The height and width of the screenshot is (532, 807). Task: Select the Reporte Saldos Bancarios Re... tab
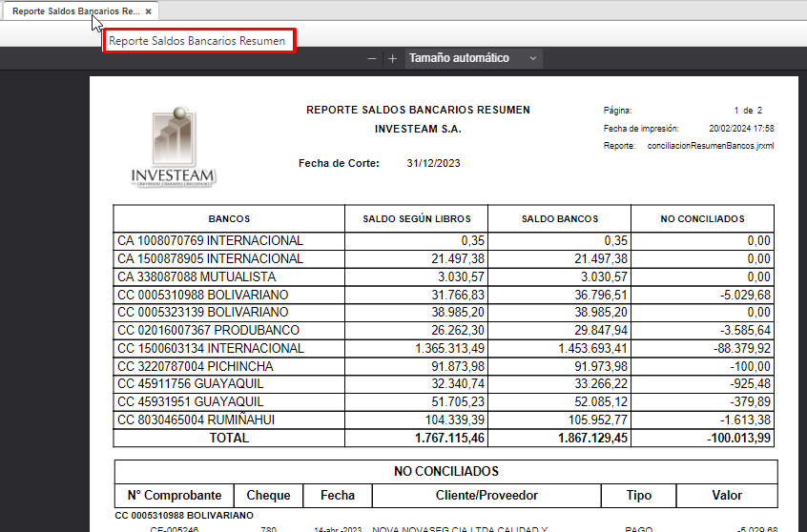click(75, 11)
